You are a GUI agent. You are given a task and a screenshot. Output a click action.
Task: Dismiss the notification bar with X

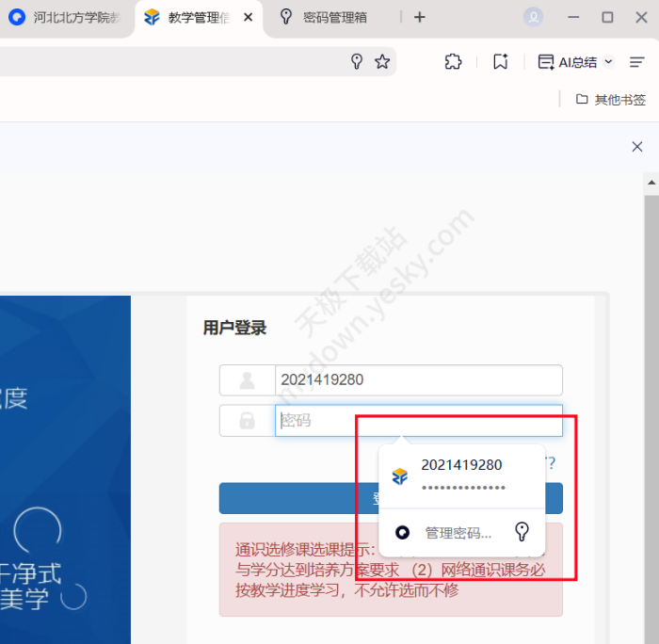(x=637, y=146)
